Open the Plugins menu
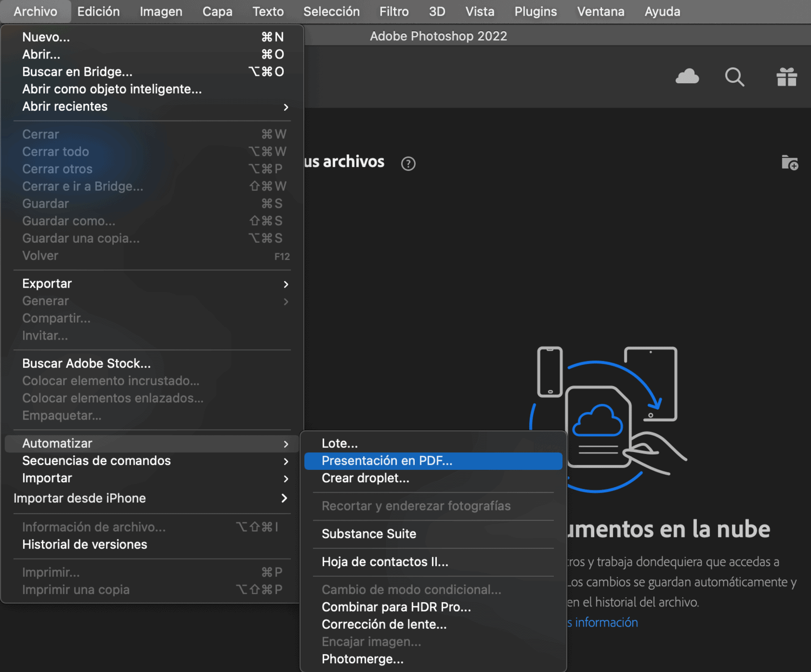 [536, 11]
